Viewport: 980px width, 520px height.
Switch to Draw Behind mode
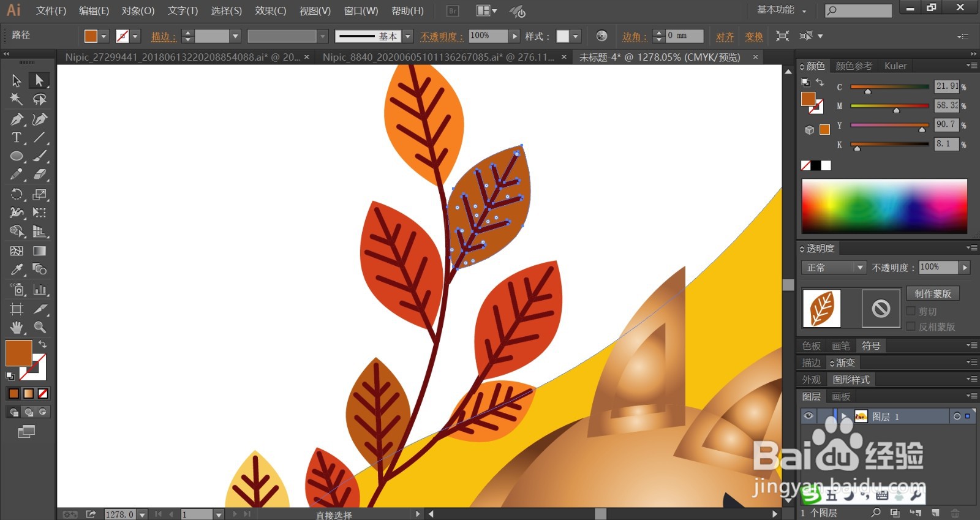(29, 412)
